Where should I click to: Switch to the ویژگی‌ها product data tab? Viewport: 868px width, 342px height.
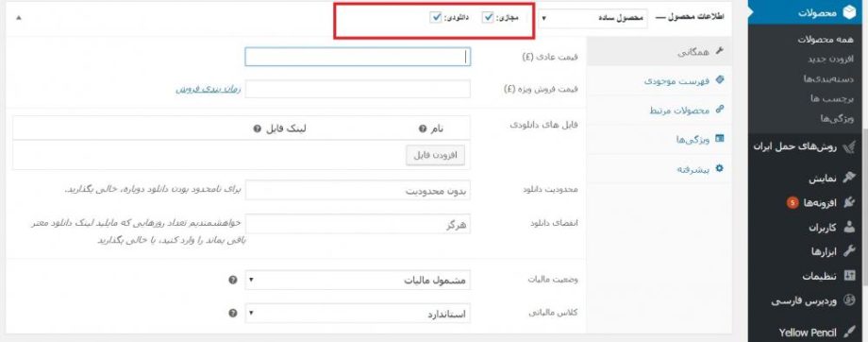point(659,139)
